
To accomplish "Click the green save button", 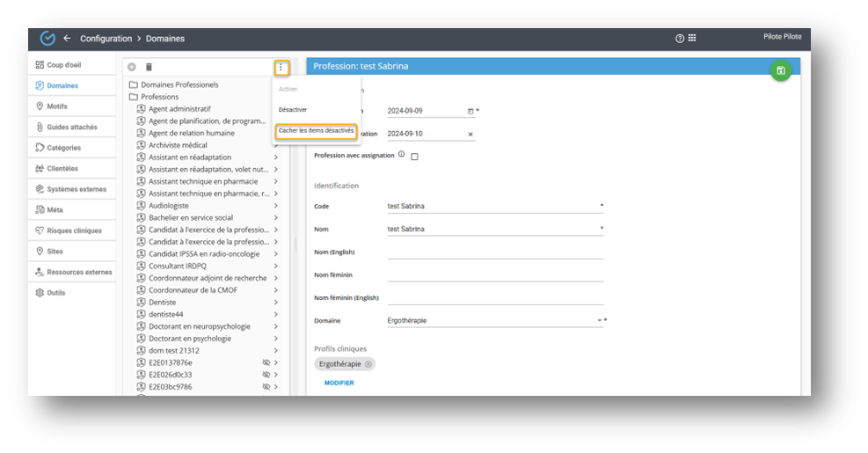I will point(780,71).
